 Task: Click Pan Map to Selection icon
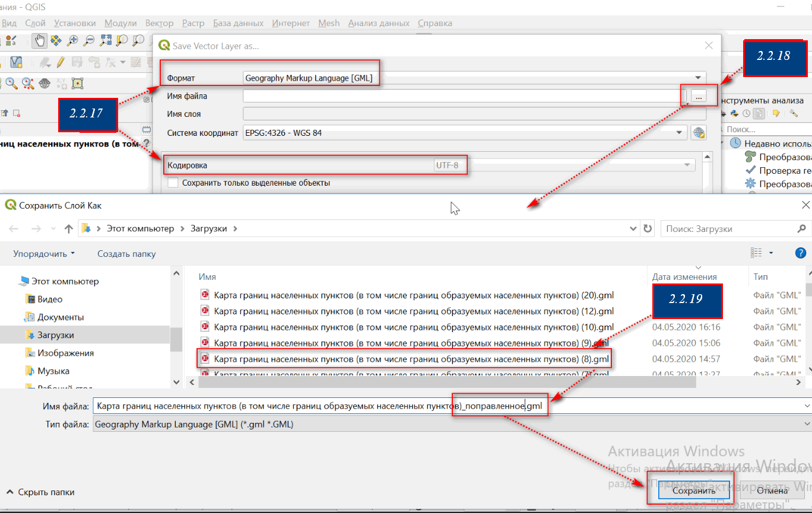56,40
